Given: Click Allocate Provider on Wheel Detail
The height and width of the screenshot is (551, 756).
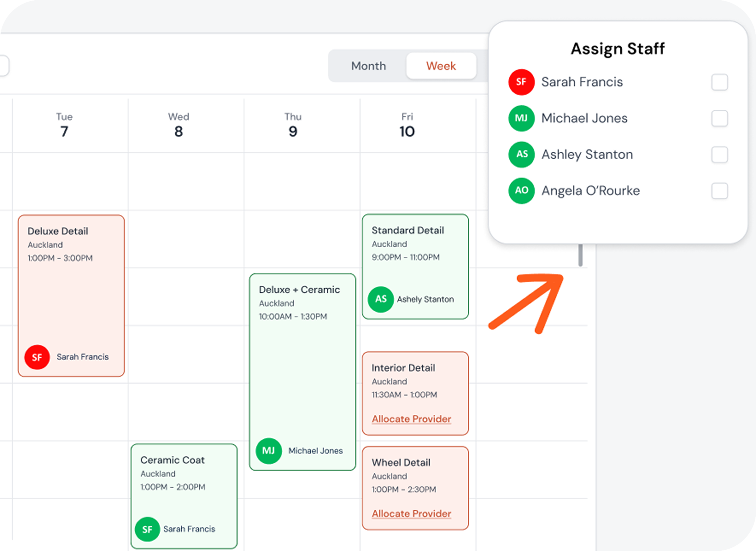Looking at the screenshot, I should click(x=411, y=513).
